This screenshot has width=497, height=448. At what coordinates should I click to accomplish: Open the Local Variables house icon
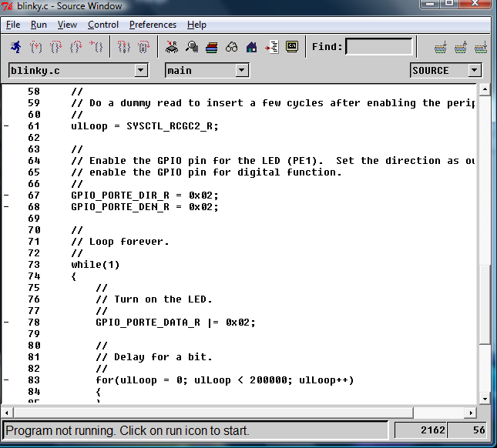point(251,47)
